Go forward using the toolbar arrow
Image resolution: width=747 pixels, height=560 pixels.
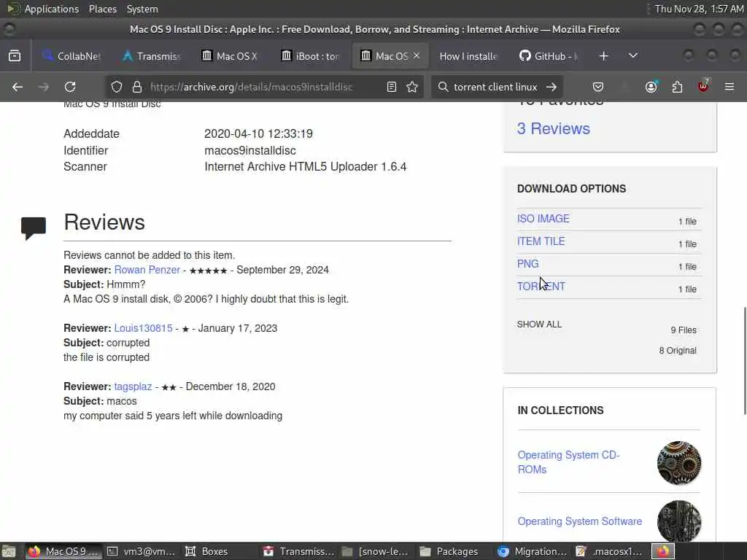(x=43, y=87)
